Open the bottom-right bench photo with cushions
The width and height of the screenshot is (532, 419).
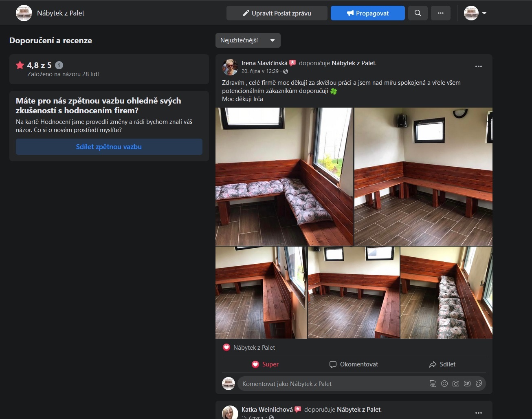(446, 293)
